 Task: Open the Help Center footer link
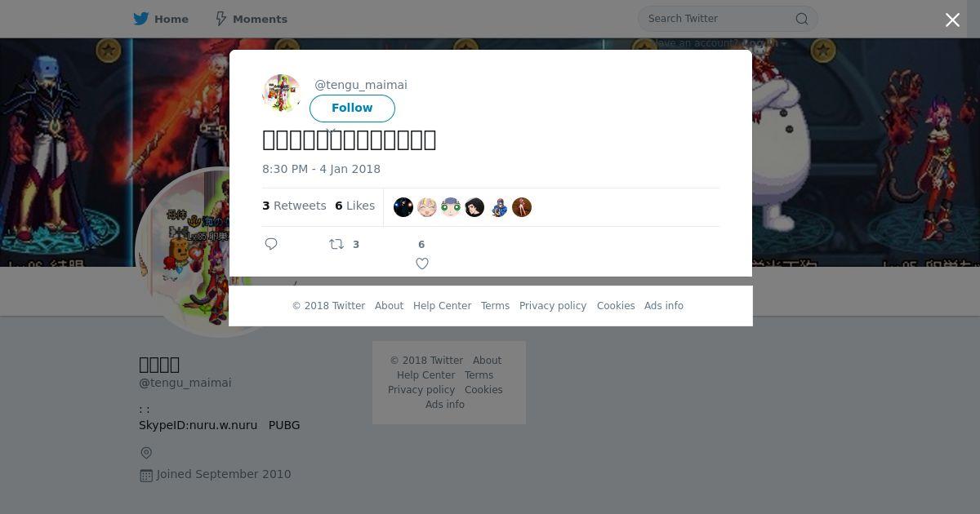pyautogui.click(x=442, y=306)
